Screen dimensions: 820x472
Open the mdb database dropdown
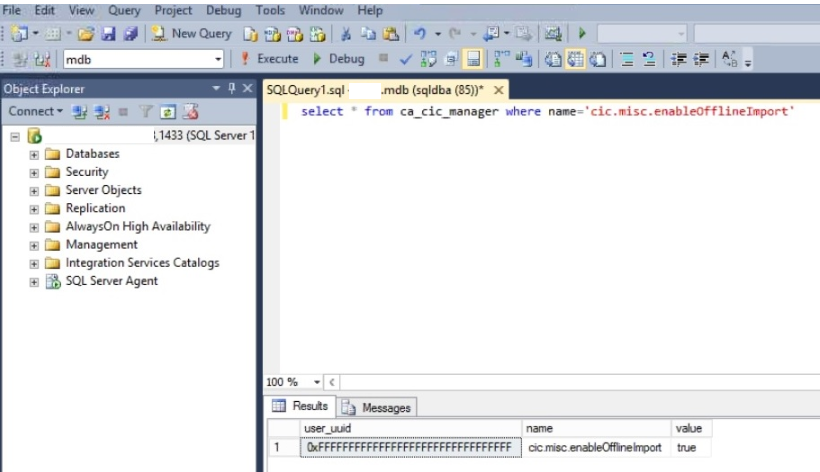pyautogui.click(x=218, y=60)
